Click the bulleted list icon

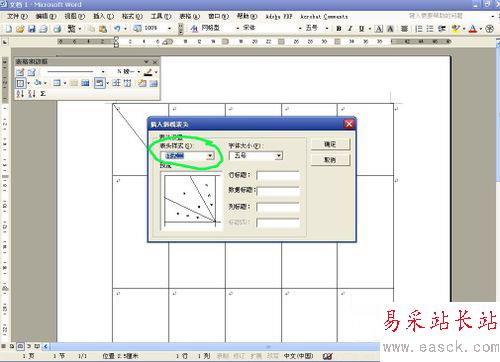pos(430,29)
